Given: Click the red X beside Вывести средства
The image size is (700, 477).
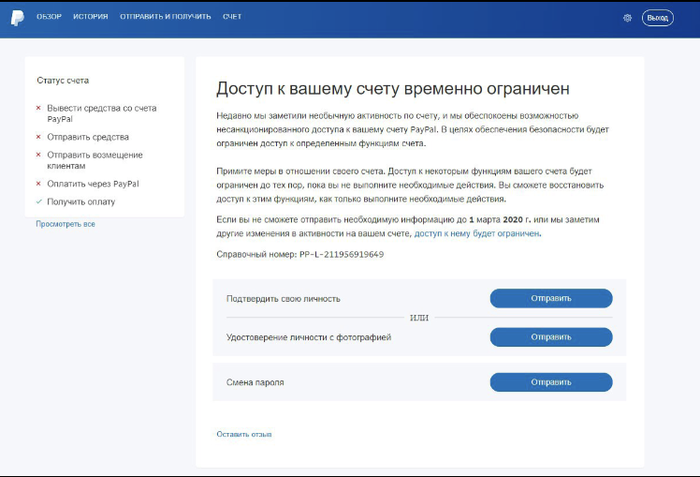Looking at the screenshot, I should click(x=38, y=108).
